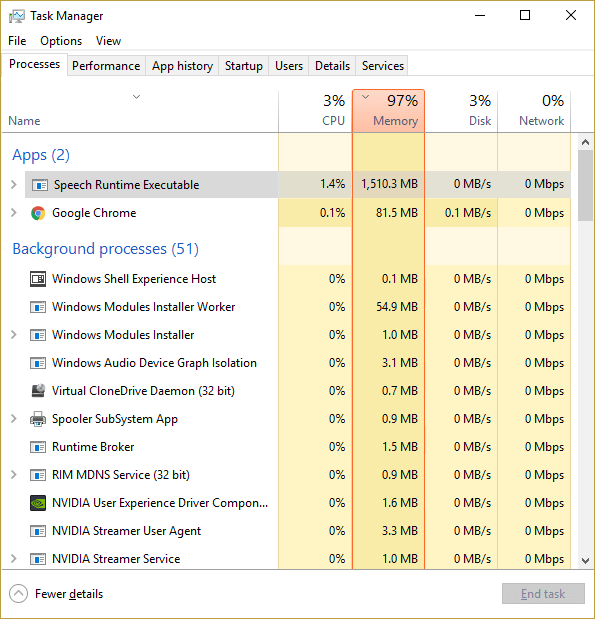
Task: Expand the Windows Modules Installer entry
Action: [x=14, y=335]
